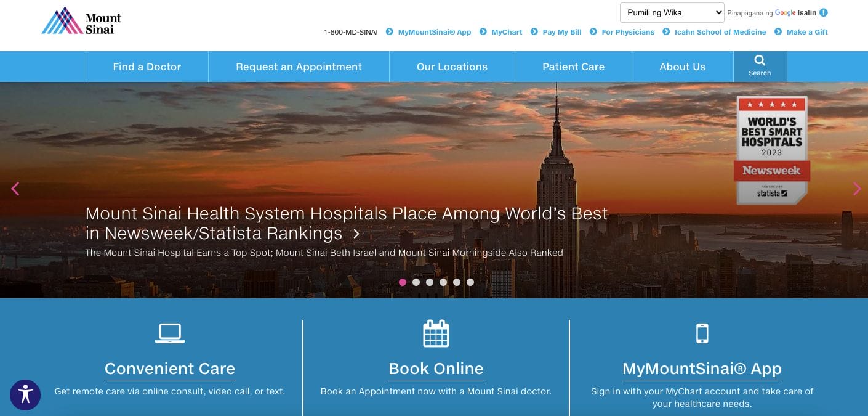Click the smartphone icon above MyMountSinai App

point(702,333)
